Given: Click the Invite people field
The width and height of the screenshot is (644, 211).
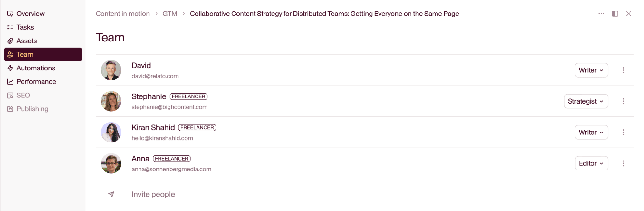Looking at the screenshot, I should (153, 194).
